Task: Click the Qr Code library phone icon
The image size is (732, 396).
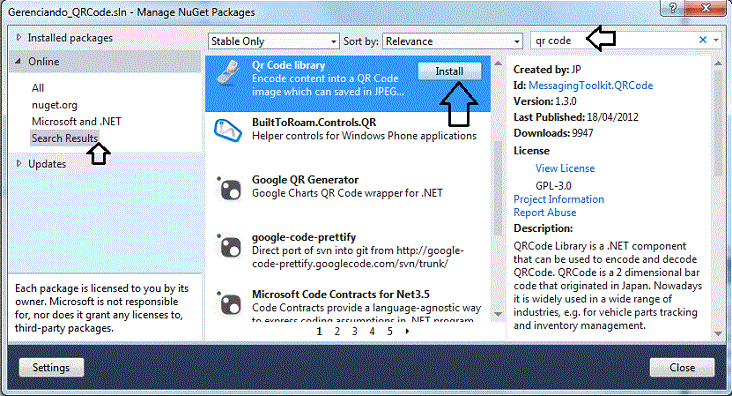Action: 229,73
